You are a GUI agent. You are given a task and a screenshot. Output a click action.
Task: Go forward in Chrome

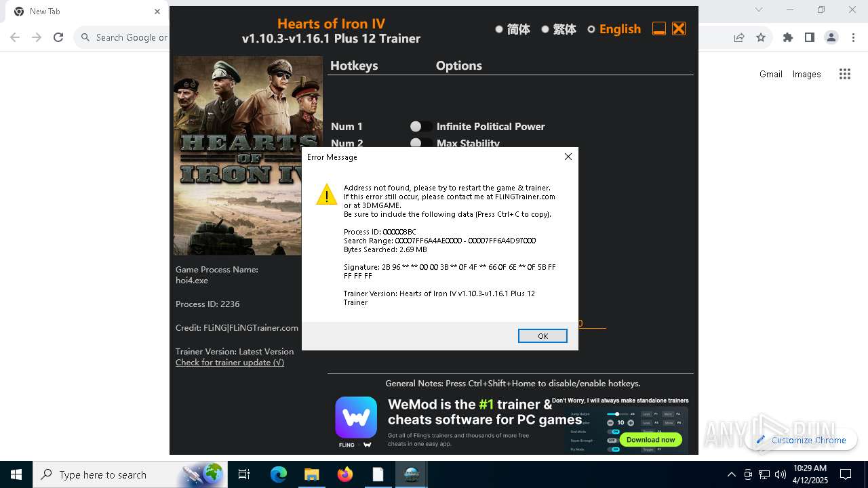coord(37,38)
